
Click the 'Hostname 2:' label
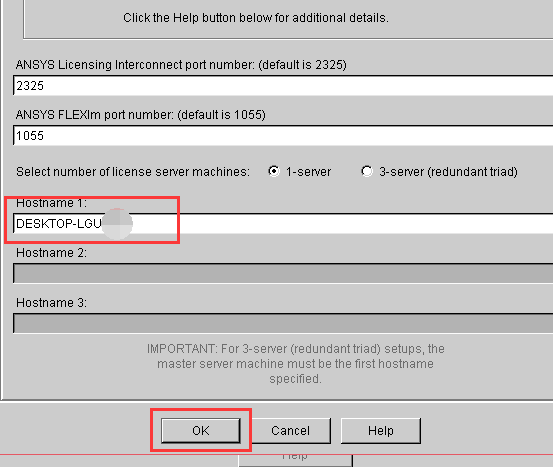click(51, 253)
